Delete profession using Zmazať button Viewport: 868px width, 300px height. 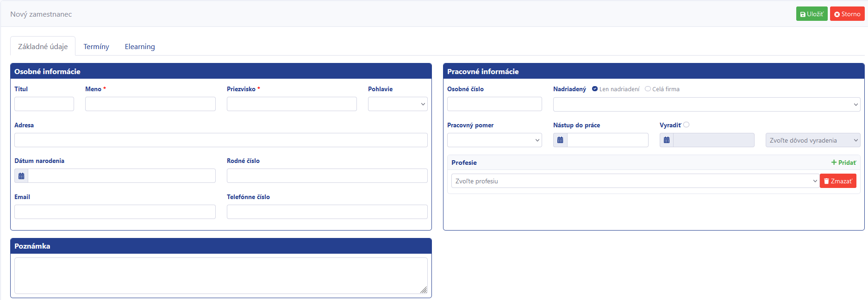tap(838, 181)
